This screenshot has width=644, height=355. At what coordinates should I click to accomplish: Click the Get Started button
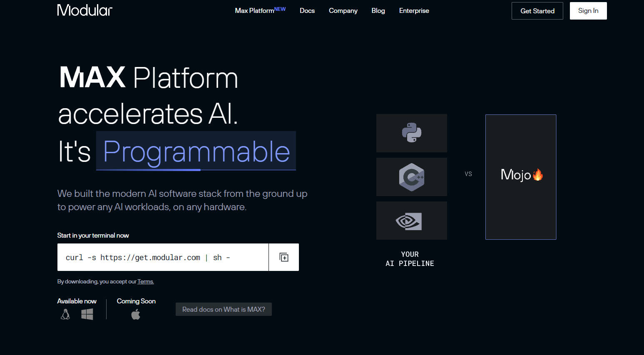click(x=537, y=11)
